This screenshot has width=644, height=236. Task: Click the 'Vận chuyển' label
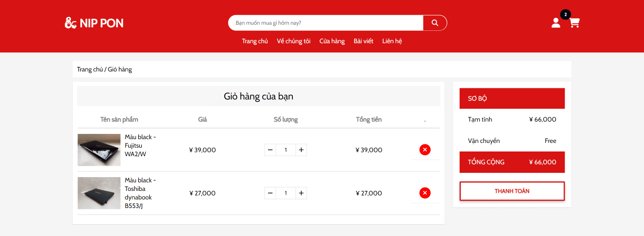(x=484, y=141)
